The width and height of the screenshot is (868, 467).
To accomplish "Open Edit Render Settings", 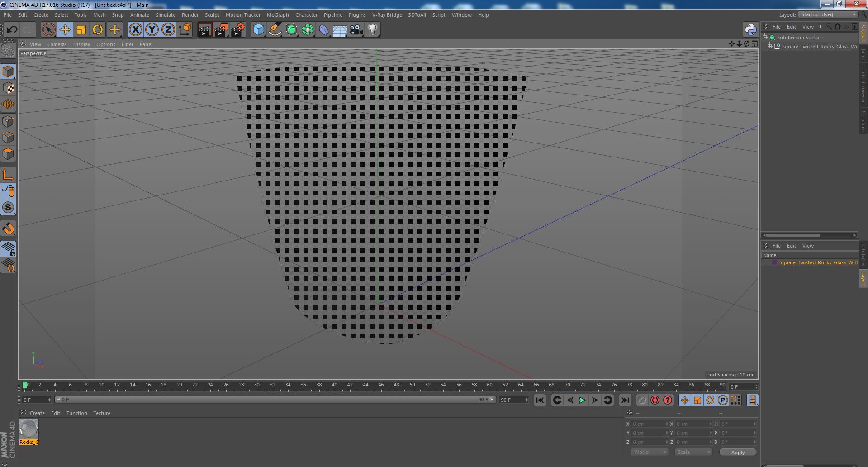I will [x=238, y=30].
